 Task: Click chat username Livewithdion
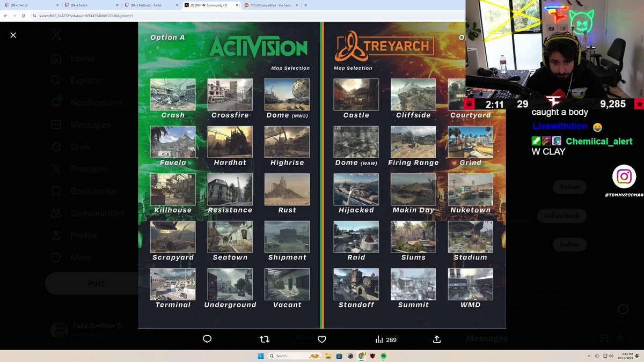pos(561,127)
